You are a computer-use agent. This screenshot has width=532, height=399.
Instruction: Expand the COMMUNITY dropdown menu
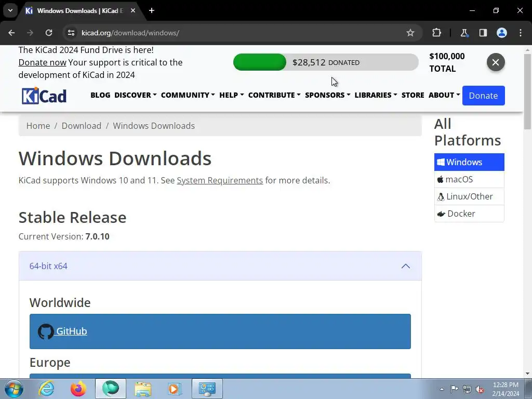point(188,95)
